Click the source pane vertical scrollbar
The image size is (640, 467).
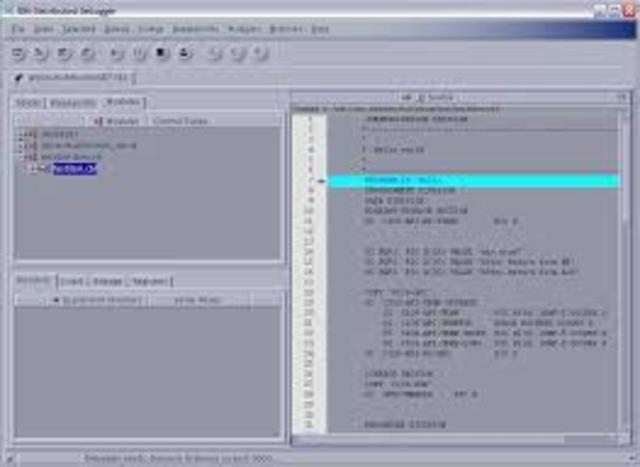(x=625, y=271)
